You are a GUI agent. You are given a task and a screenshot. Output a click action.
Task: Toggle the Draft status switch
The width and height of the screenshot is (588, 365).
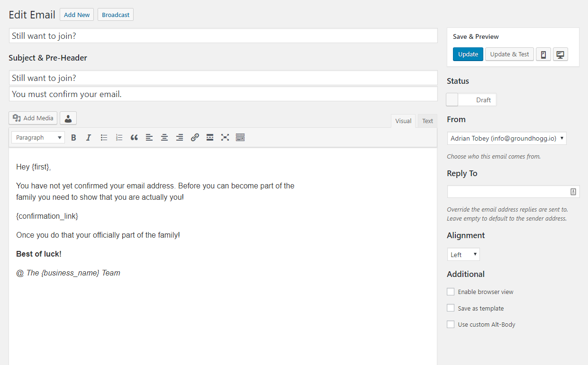click(471, 100)
